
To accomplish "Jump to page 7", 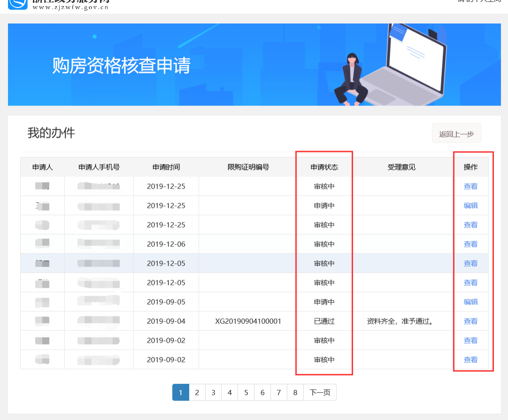I will pos(278,392).
